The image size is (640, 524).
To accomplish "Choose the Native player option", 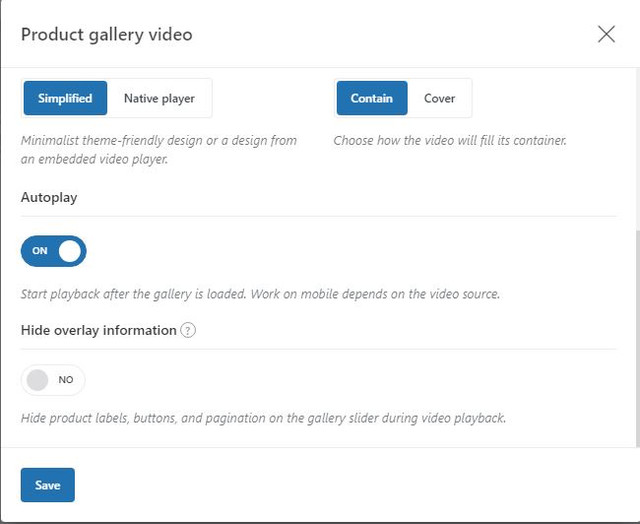I will click(x=159, y=98).
